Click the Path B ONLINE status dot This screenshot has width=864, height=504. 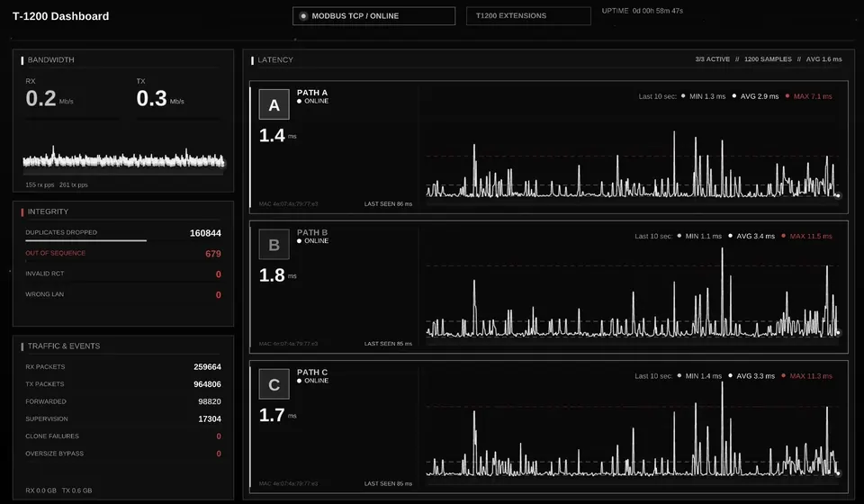299,241
